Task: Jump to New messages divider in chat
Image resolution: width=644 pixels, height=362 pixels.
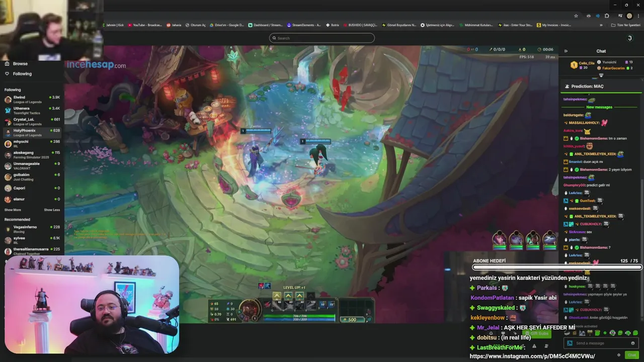Action: pos(599,107)
